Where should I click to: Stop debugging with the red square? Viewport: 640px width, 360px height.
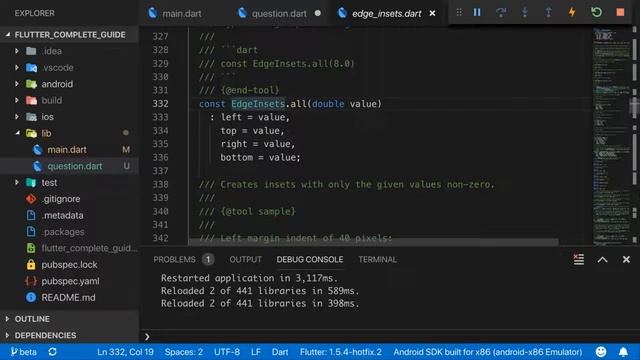[620, 13]
